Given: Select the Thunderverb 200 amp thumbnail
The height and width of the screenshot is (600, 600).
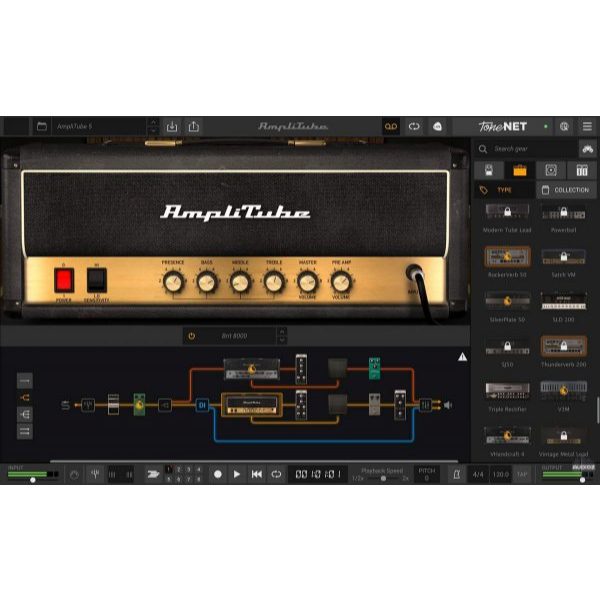Looking at the screenshot, I should click(x=564, y=346).
